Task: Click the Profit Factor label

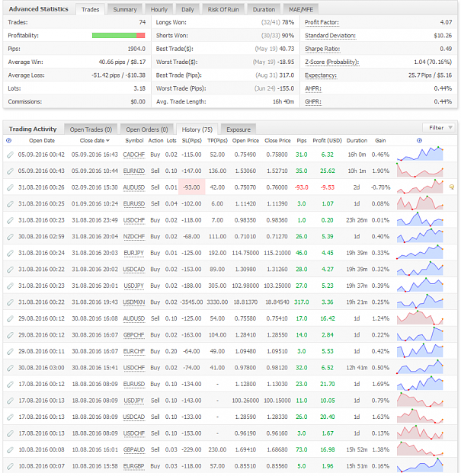Action: pyautogui.click(x=322, y=22)
